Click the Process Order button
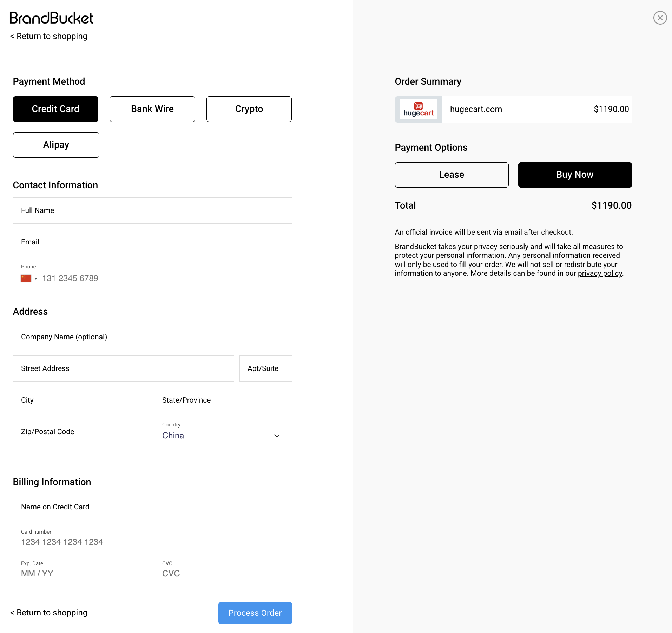This screenshot has height=633, width=672. coord(255,613)
